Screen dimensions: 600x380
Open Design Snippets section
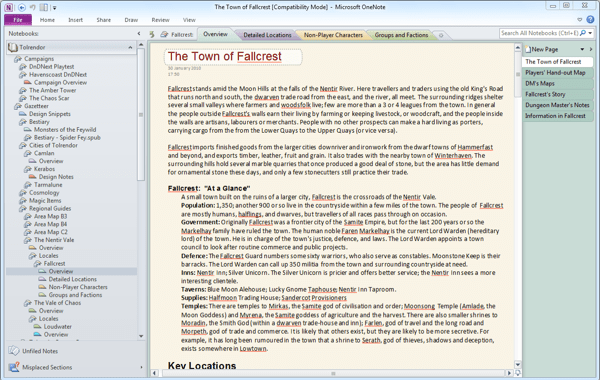tap(50, 114)
